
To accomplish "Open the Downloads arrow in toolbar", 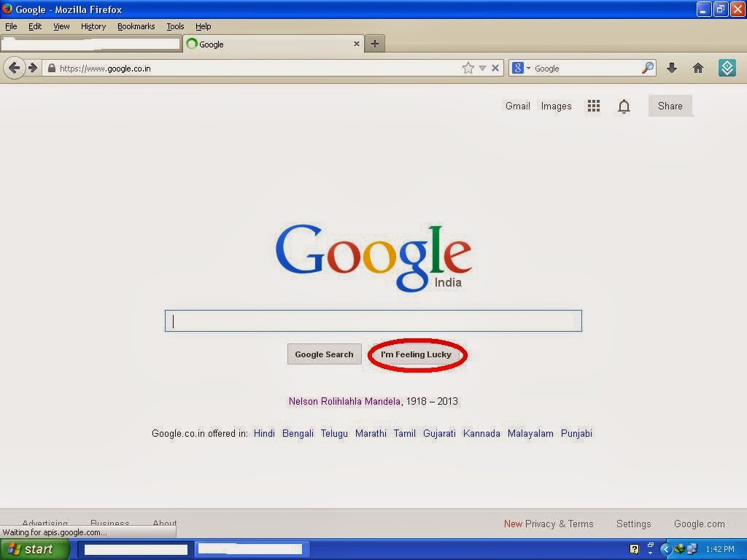I will click(x=672, y=68).
